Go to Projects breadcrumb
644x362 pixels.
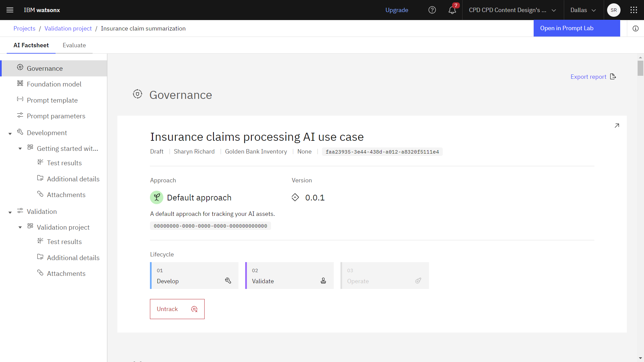tap(24, 28)
